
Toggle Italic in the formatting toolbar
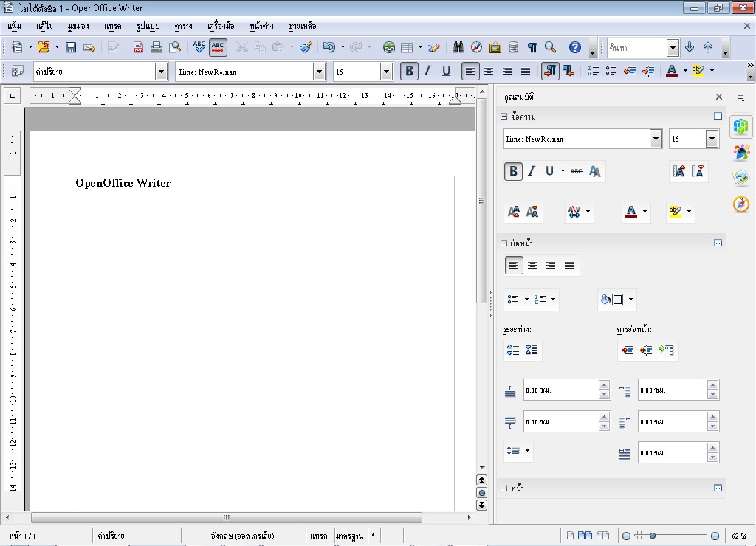click(427, 72)
